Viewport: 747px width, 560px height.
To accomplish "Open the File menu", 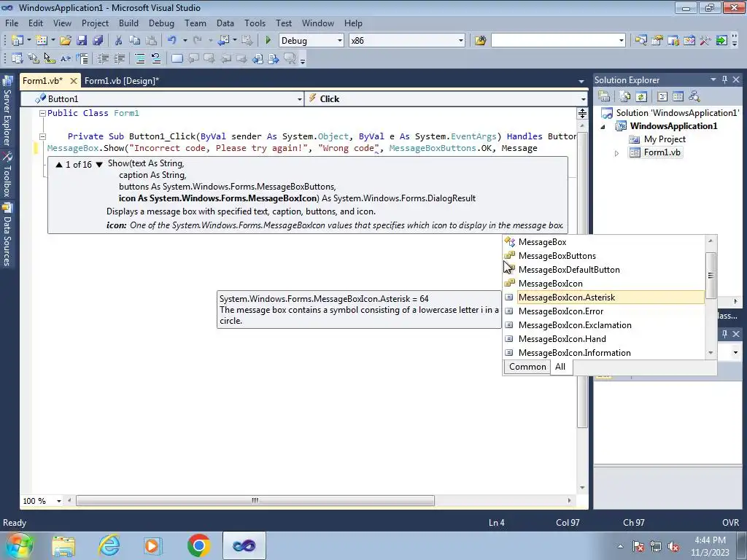I will point(12,23).
